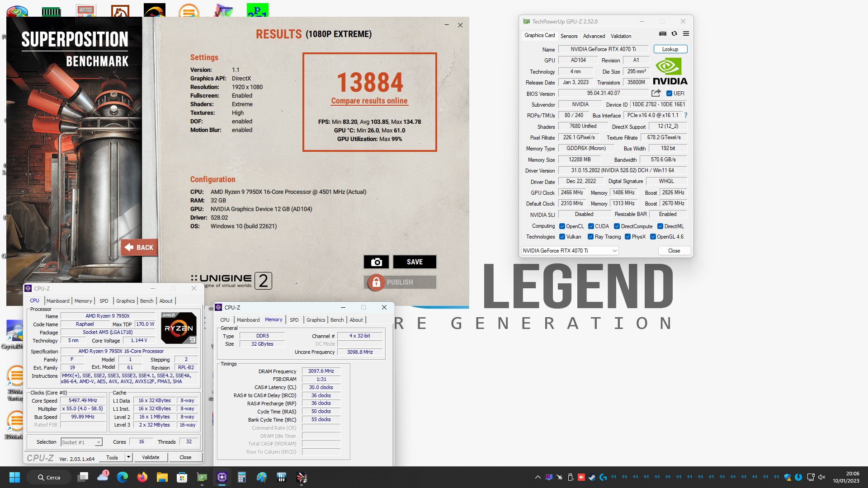Click the NVIDIA logo in GPU-Z
868x488 pixels.
tap(670, 71)
